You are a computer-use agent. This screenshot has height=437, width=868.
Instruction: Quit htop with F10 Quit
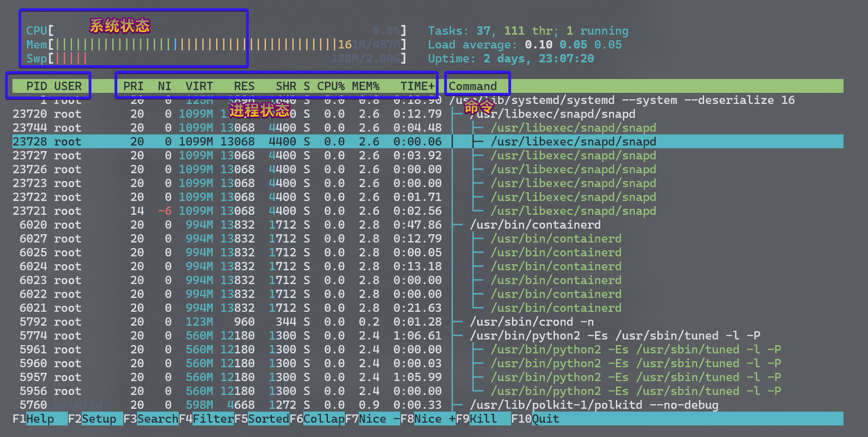(x=545, y=419)
